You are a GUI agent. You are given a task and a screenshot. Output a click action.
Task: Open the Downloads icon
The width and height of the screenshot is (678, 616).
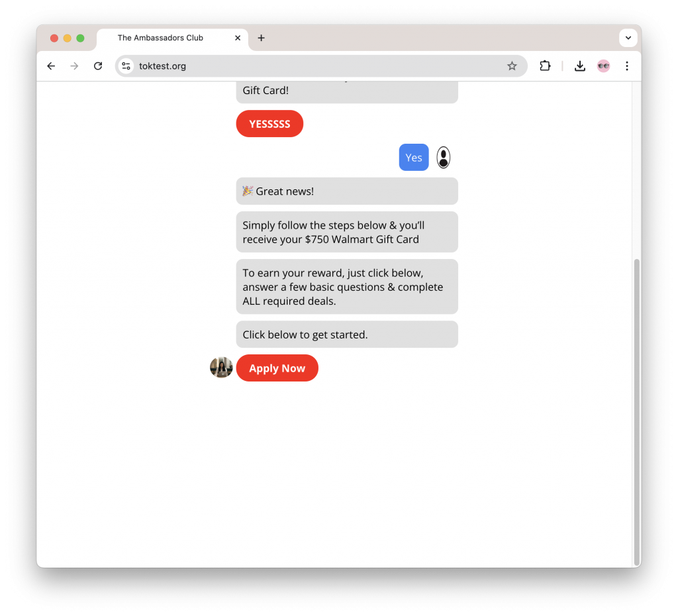coord(580,66)
